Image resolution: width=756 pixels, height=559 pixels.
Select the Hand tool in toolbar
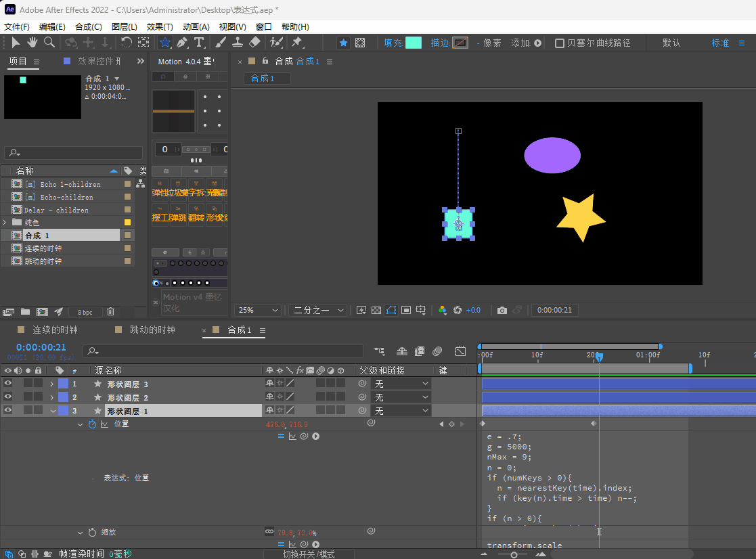(x=32, y=43)
